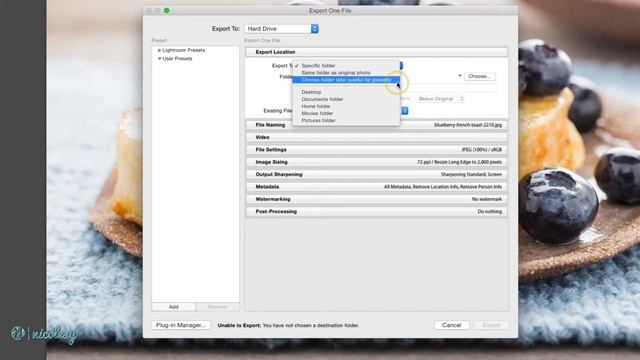This screenshot has width=640, height=360.
Task: Click the Cancel button
Action: point(451,325)
